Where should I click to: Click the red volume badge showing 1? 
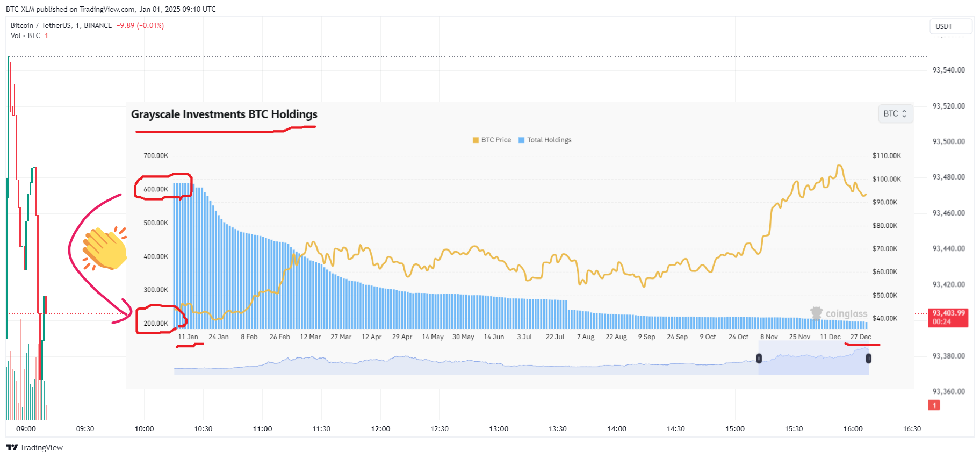[934, 405]
